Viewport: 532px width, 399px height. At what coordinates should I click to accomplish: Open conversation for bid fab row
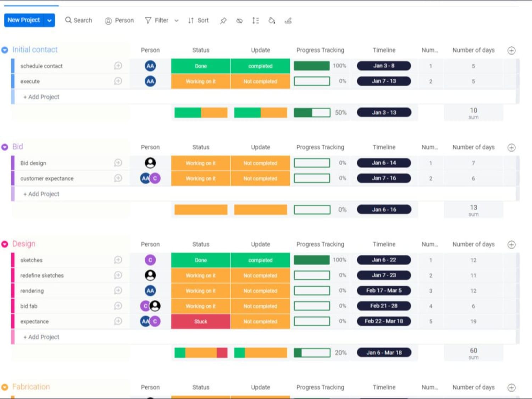(x=118, y=306)
